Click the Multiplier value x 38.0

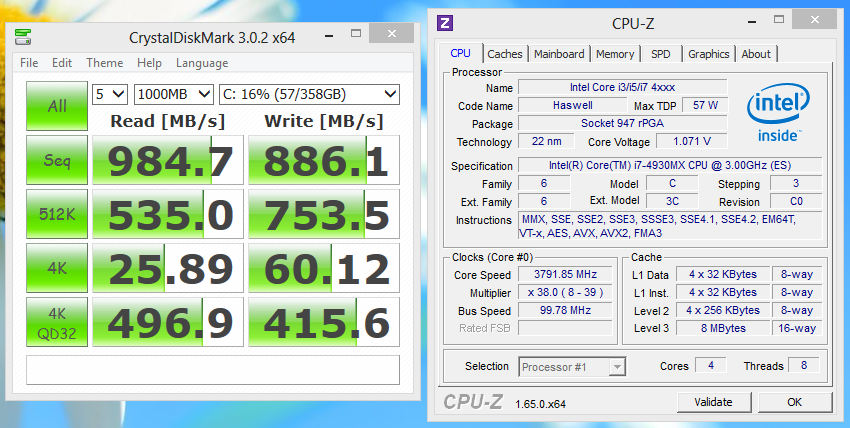click(x=565, y=293)
